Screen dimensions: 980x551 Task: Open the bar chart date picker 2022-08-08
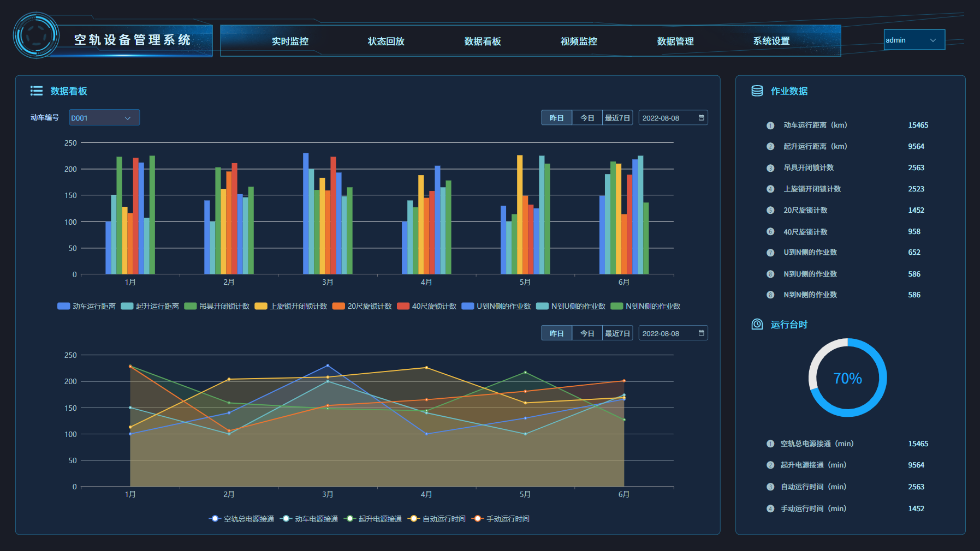[667, 118]
